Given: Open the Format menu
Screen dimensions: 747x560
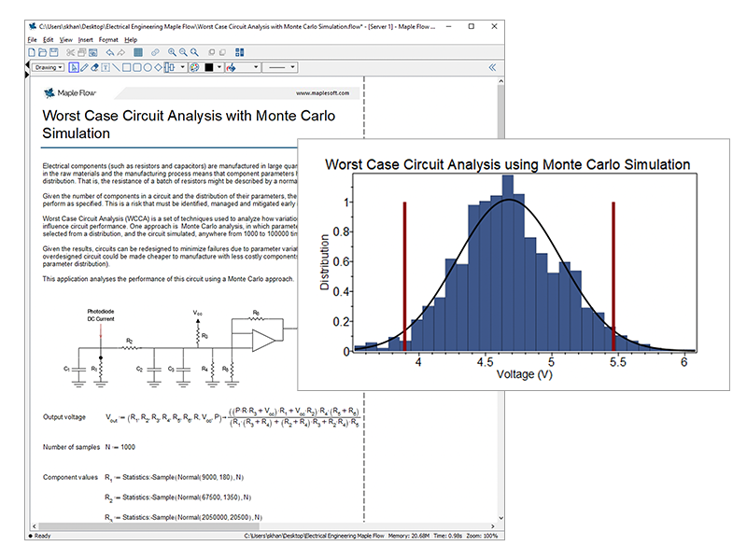Looking at the screenshot, I should [x=108, y=40].
